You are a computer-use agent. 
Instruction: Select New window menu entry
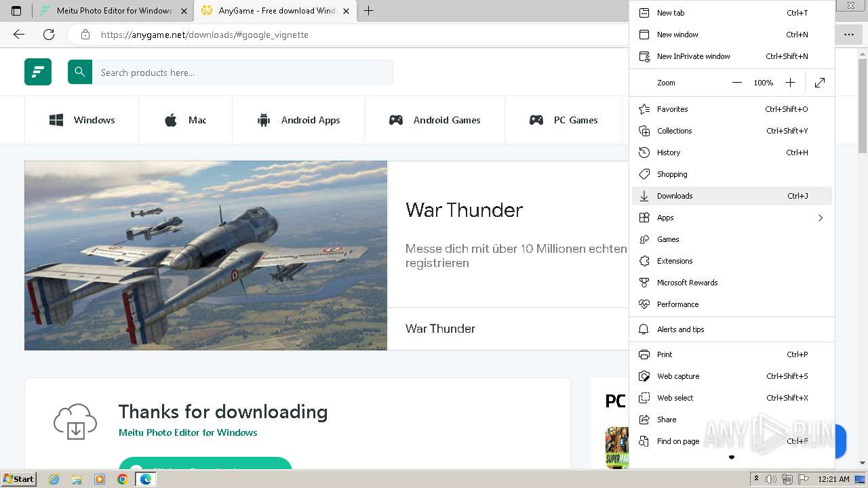(x=732, y=35)
